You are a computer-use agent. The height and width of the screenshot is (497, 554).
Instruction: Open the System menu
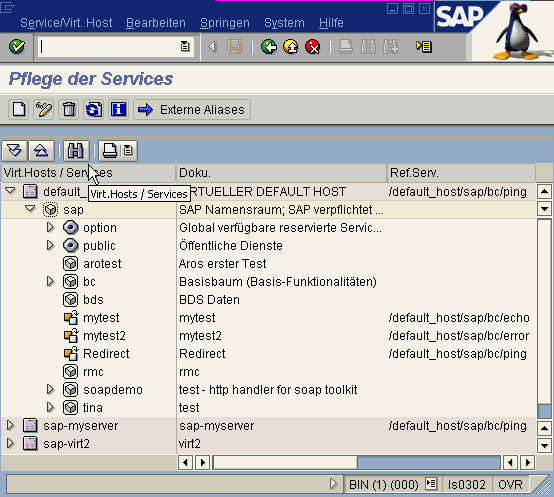(x=284, y=23)
